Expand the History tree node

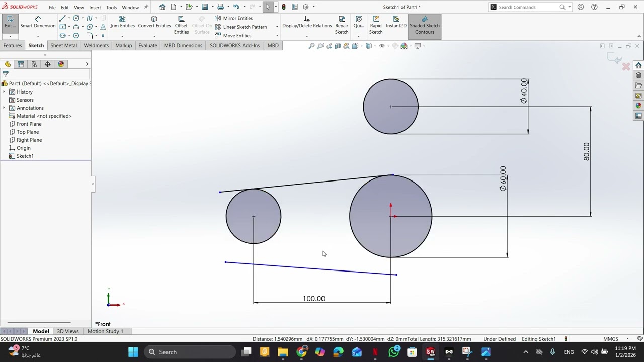4,92
